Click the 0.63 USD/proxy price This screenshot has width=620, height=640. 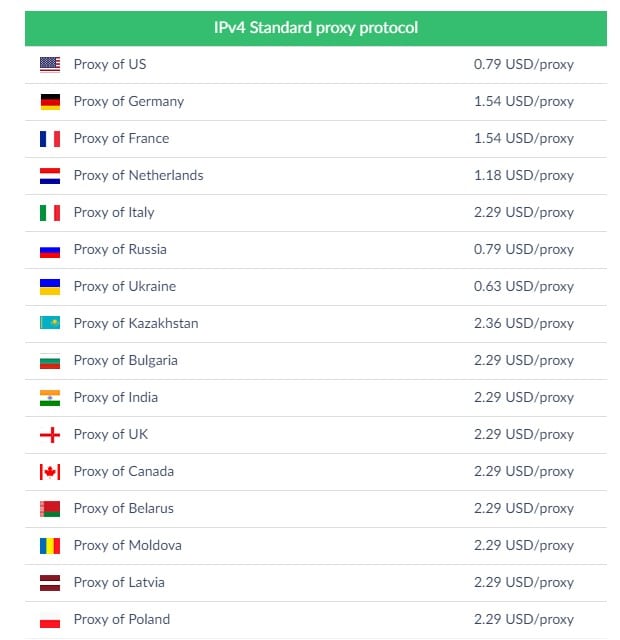(x=524, y=287)
